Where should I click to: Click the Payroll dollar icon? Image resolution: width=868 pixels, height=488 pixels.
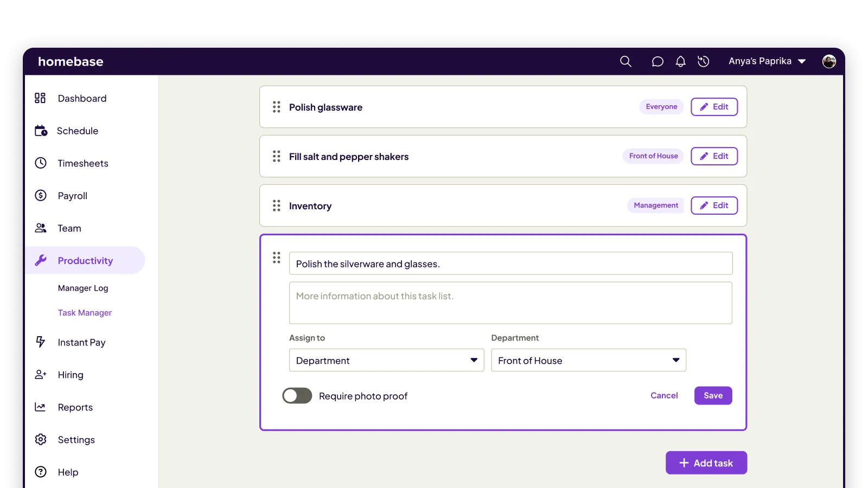[x=41, y=195]
